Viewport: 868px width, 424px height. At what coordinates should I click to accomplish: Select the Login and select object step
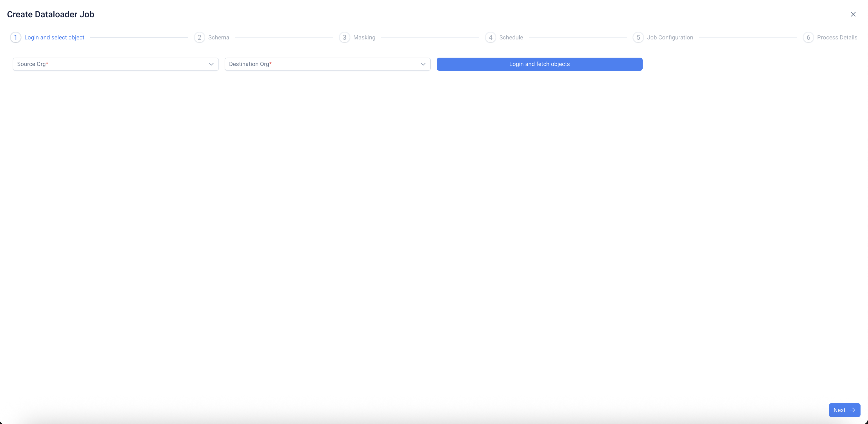(54, 37)
